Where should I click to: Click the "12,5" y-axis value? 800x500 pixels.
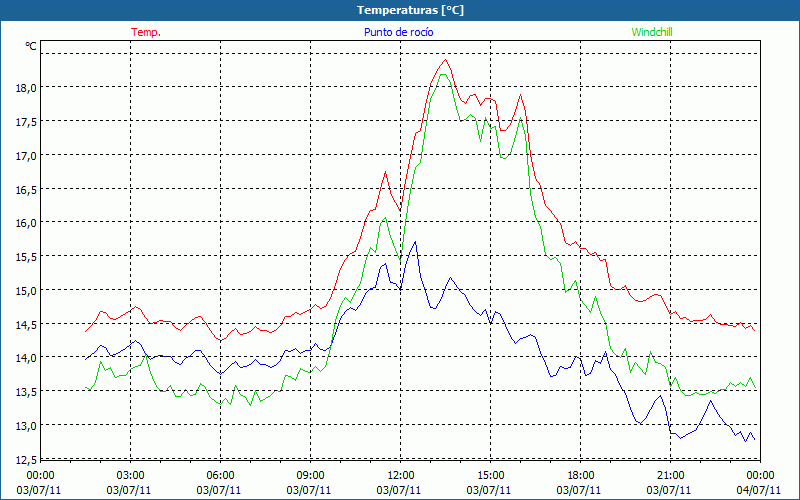[x=27, y=460]
